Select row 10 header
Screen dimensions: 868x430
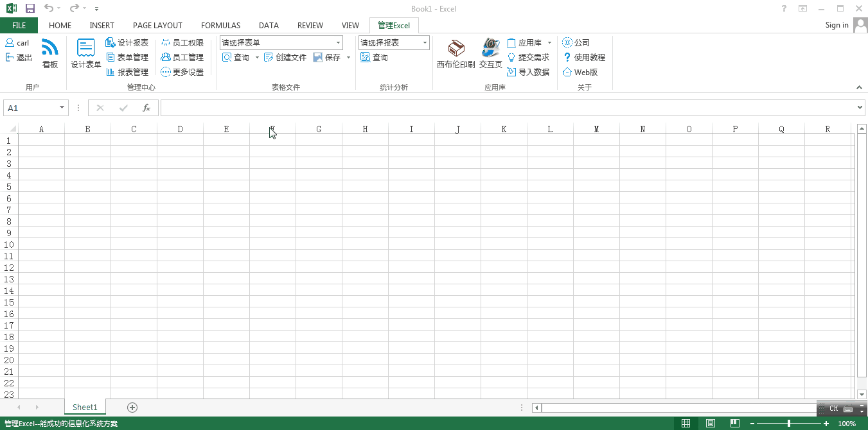(9, 245)
